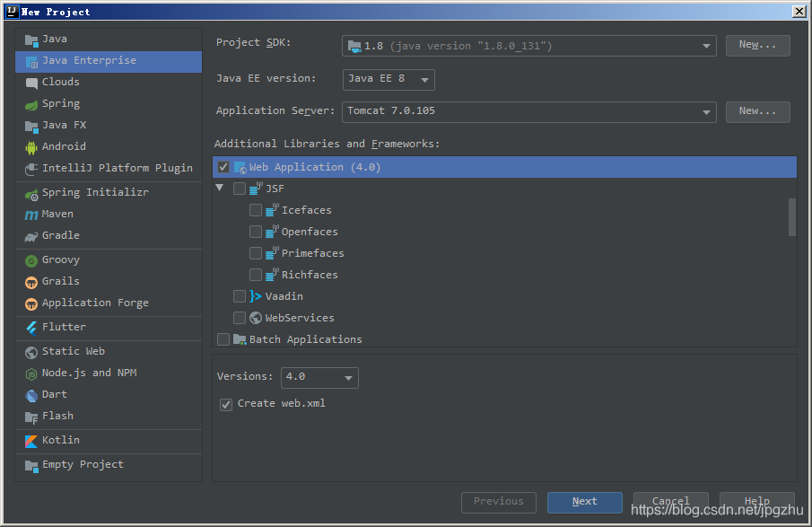This screenshot has height=527, width=812.
Task: Collapse the JSF tree node arrow
Action: click(x=220, y=188)
